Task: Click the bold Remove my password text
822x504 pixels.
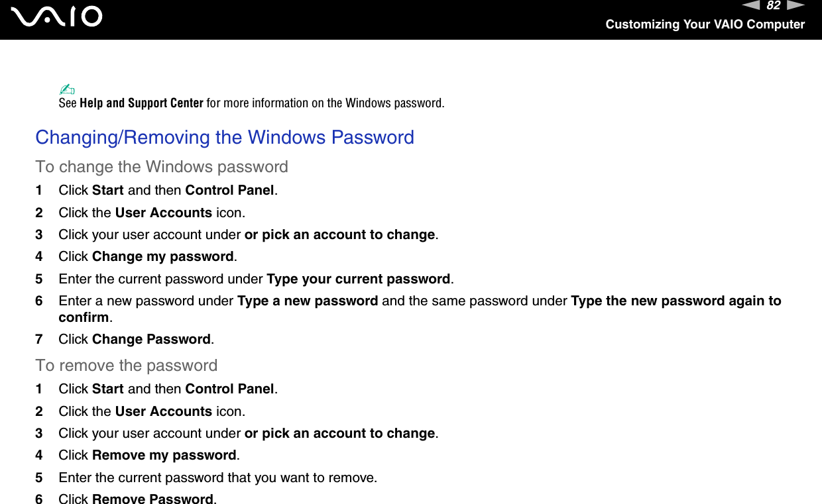Action: [x=164, y=455]
